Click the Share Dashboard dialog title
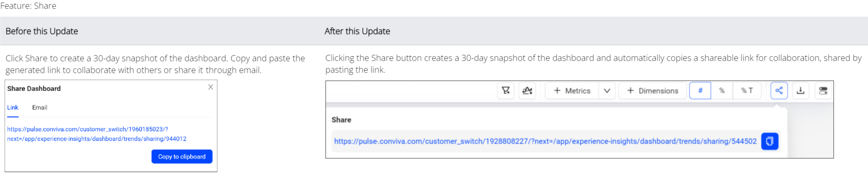Viewport: 868px width, 174px height. coord(34,89)
